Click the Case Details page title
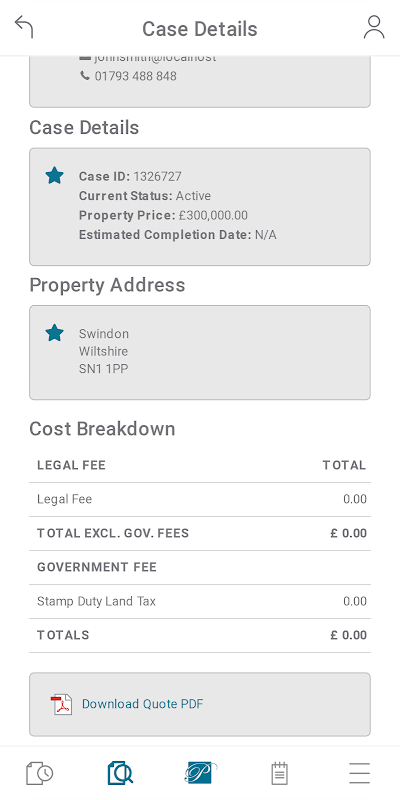Viewport: 400px width, 800px height. [x=200, y=29]
